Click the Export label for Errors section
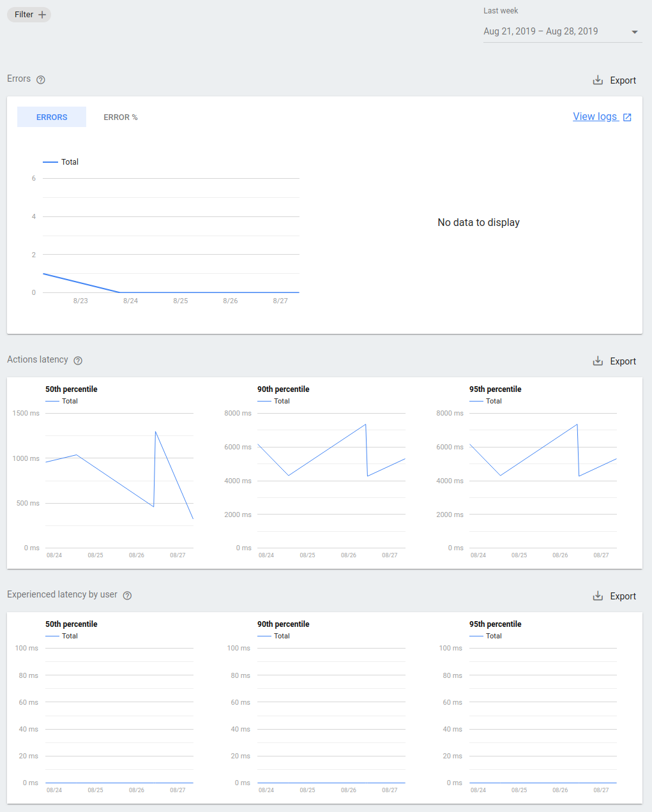The height and width of the screenshot is (812, 652). [623, 80]
